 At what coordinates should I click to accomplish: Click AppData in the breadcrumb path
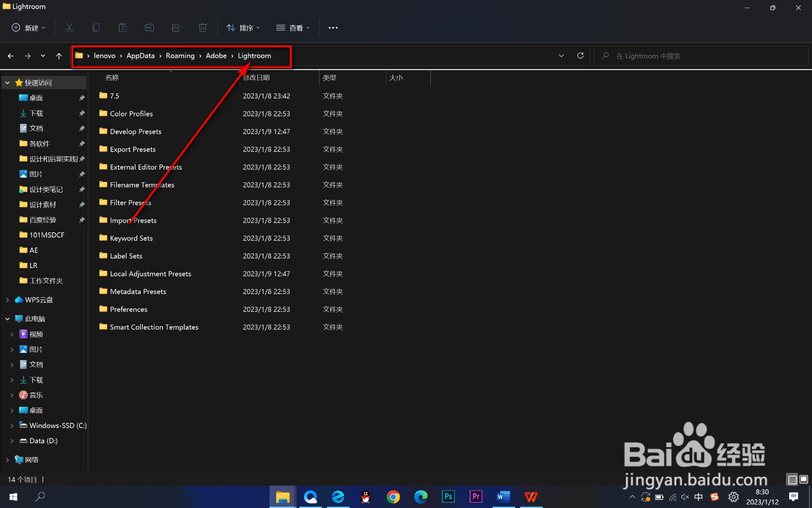tap(141, 56)
